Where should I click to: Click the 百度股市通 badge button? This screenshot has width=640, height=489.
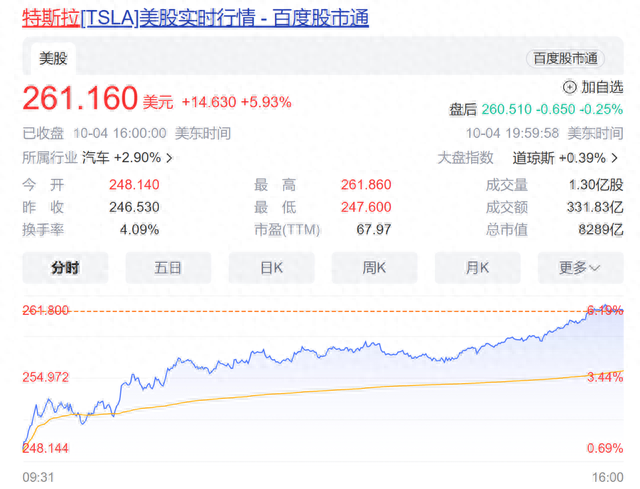tap(565, 58)
